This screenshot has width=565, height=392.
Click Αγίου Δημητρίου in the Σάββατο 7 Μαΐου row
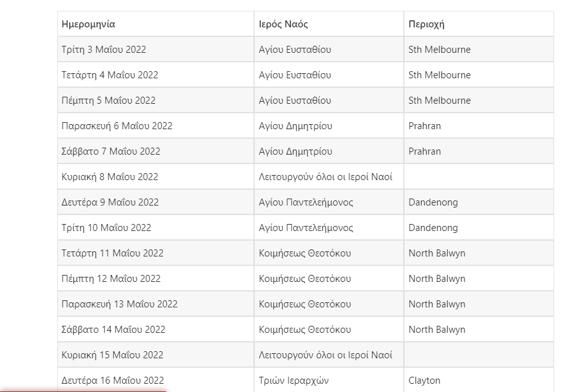pyautogui.click(x=296, y=151)
